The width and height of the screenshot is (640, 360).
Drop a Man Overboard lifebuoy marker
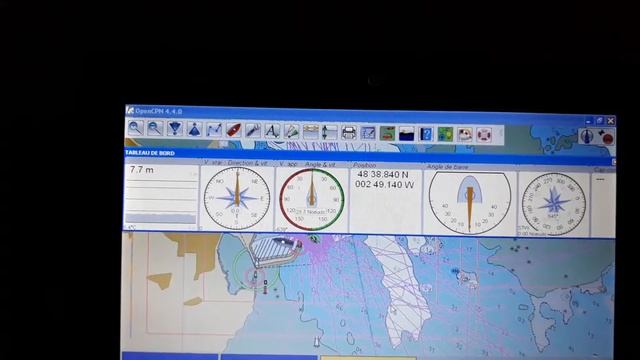(484, 135)
